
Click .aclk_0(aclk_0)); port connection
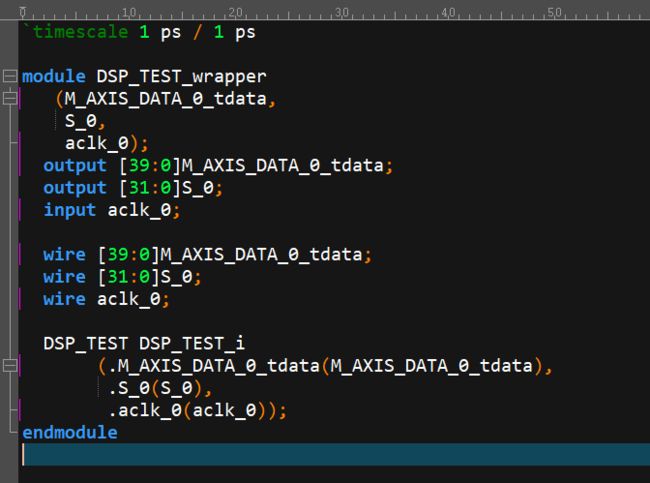[197, 410]
